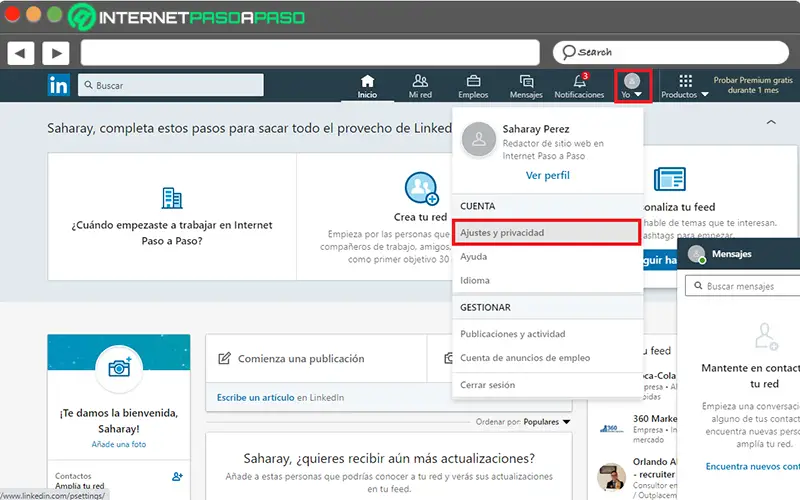Viewport: 800px width, 500px height.
Task: Click the browser back arrow button
Action: coord(20,53)
